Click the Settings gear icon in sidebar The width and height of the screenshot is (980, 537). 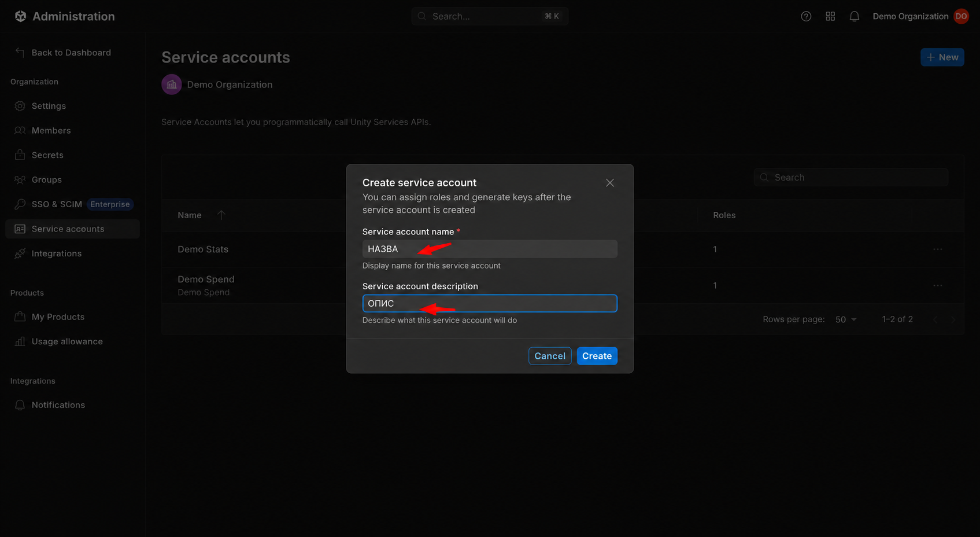tap(20, 106)
